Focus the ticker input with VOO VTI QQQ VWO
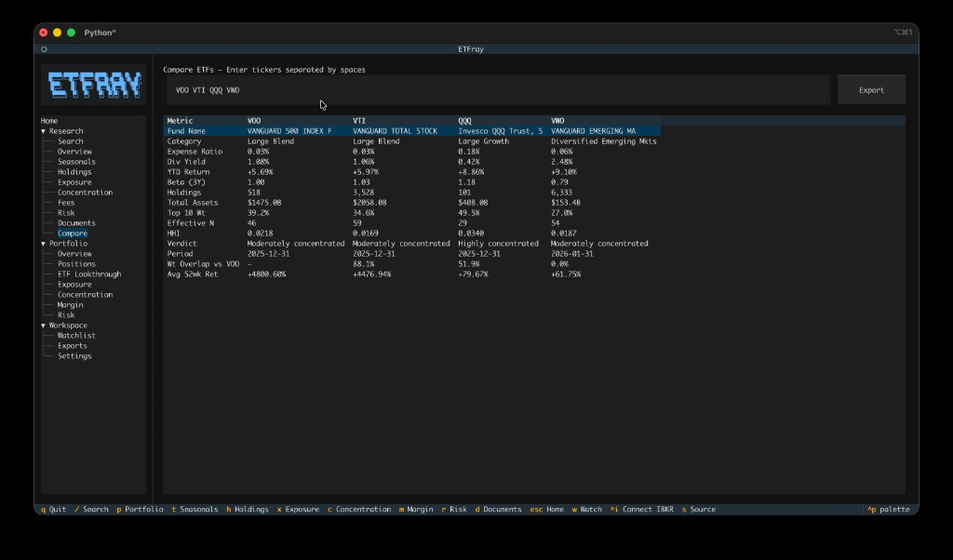 point(498,90)
